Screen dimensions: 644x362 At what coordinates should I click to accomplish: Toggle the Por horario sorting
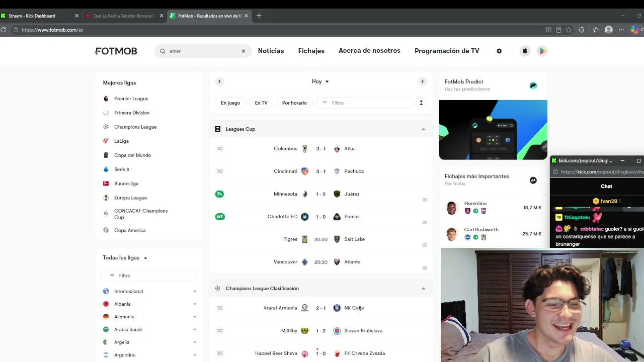click(294, 103)
